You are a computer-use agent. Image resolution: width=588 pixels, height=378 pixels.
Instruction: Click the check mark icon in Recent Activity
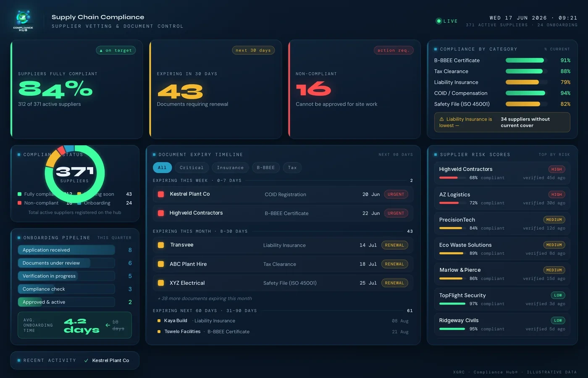click(86, 360)
